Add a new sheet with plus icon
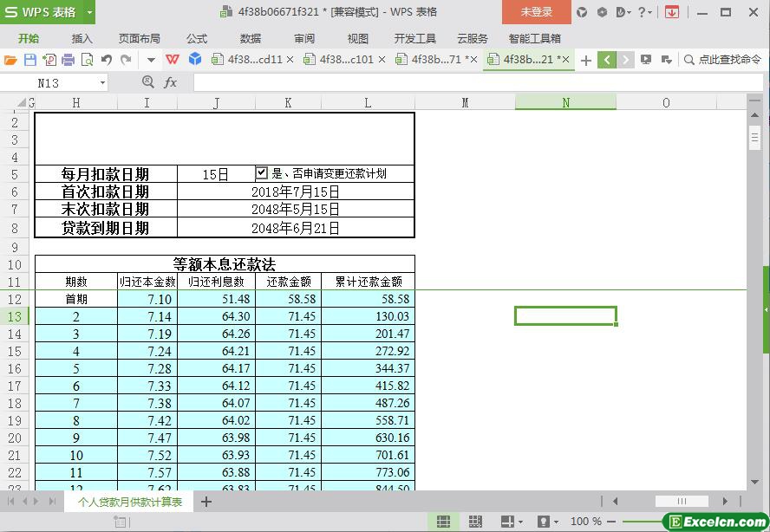 206,502
